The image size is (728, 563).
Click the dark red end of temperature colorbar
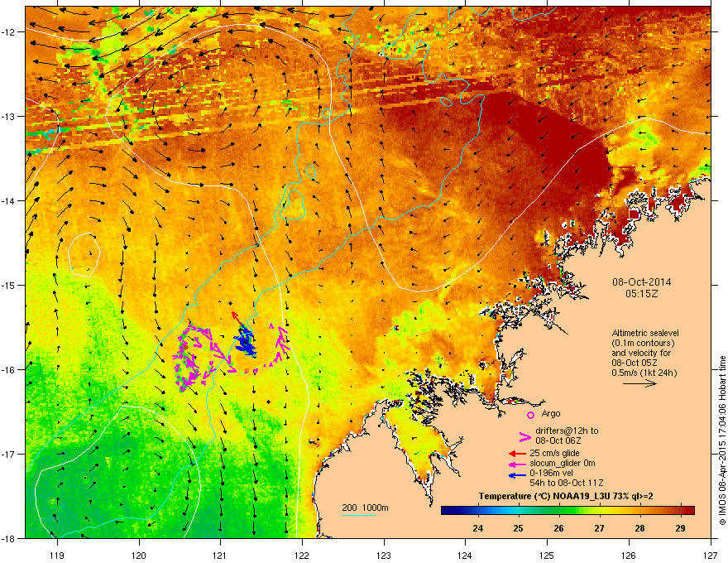691,511
